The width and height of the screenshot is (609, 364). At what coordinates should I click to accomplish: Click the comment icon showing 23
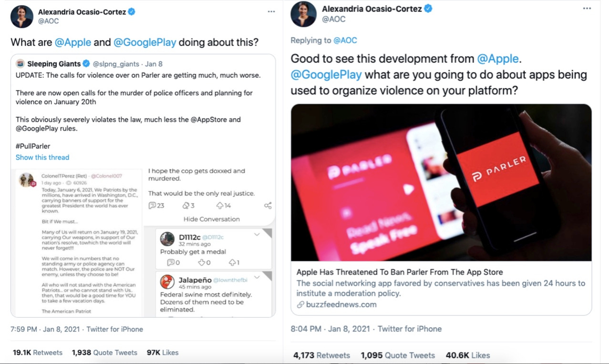pyautogui.click(x=152, y=206)
